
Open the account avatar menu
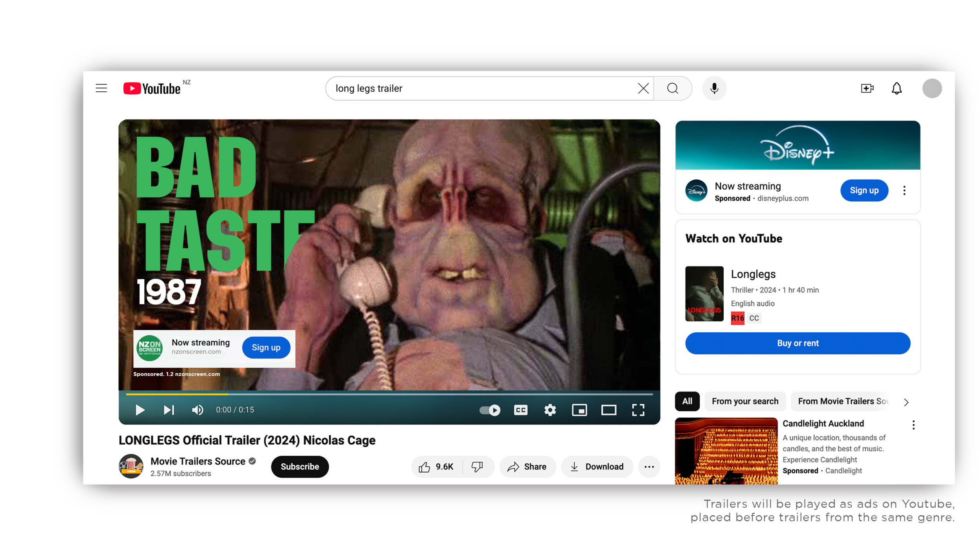click(x=932, y=88)
